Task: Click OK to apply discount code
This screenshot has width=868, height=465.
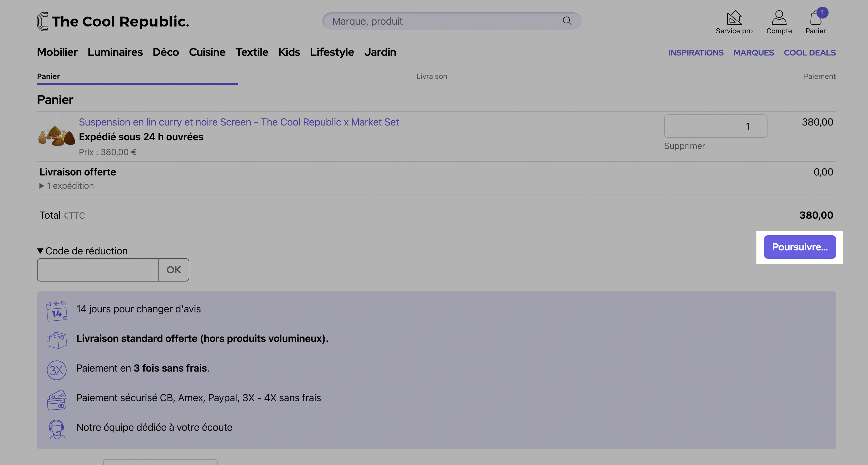Action: (x=174, y=270)
